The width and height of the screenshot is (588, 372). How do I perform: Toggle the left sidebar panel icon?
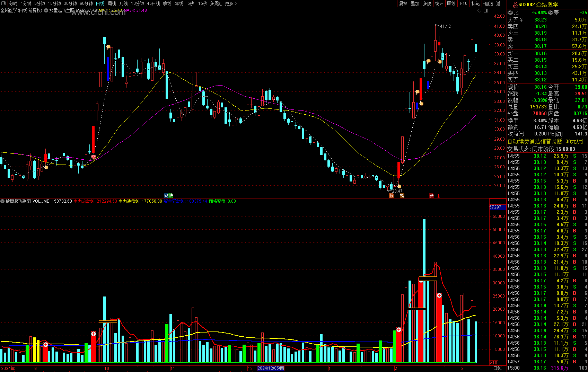tap(3, 3)
